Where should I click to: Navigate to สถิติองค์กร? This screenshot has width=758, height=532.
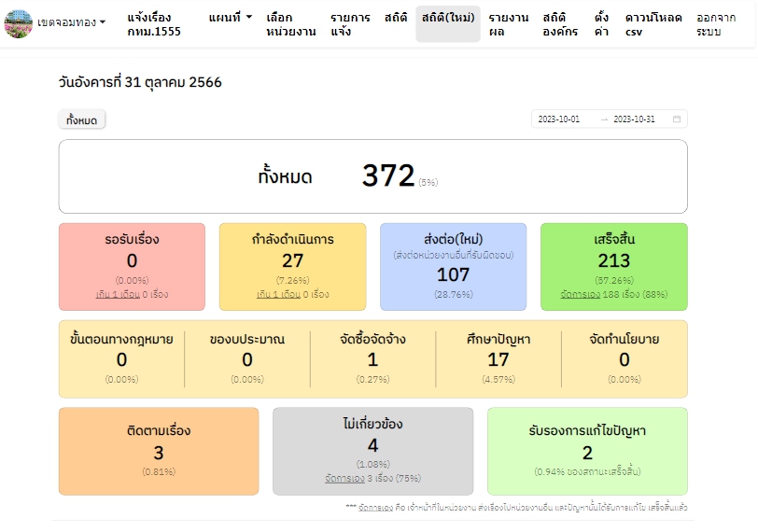[x=561, y=24]
